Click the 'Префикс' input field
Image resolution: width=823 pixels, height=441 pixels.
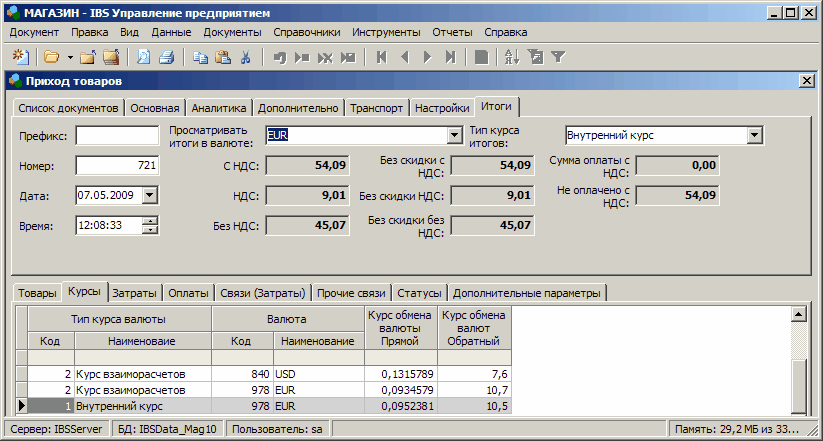point(117,135)
